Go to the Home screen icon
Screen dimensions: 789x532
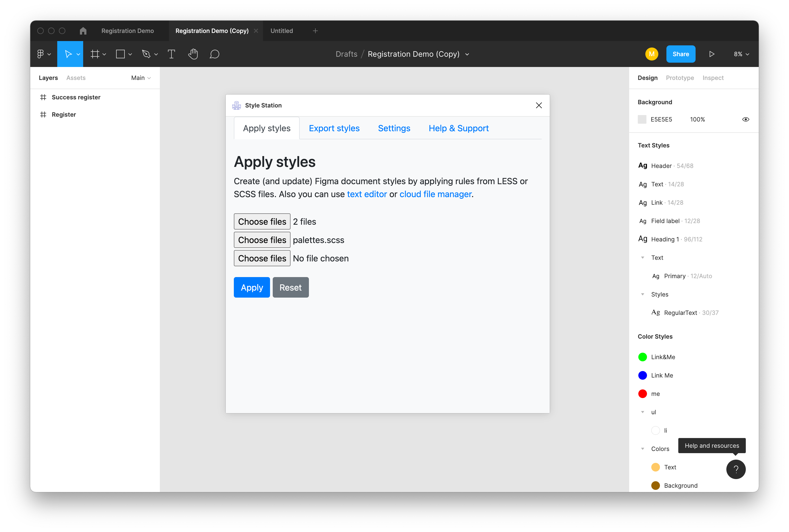click(x=83, y=31)
